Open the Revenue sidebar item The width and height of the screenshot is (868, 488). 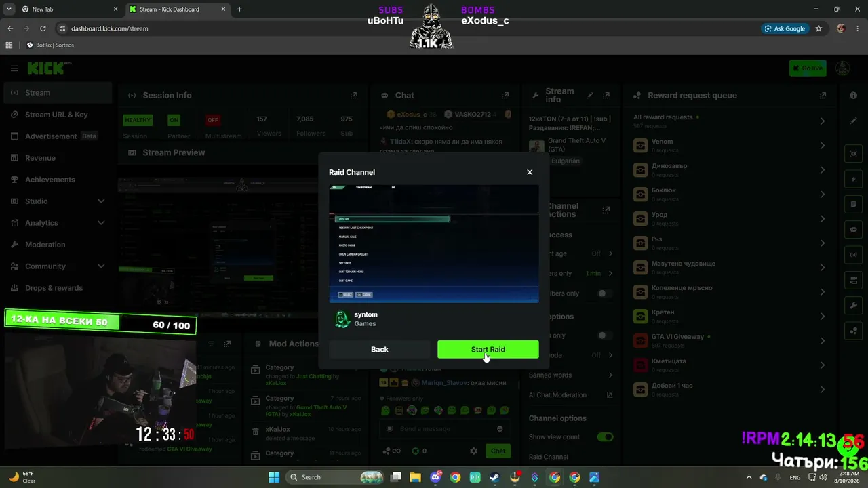57,158
